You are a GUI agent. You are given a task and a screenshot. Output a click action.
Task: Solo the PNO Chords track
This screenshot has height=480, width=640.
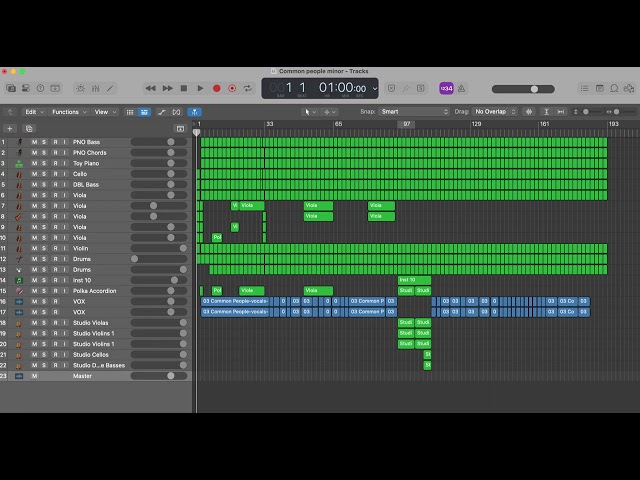(44, 153)
